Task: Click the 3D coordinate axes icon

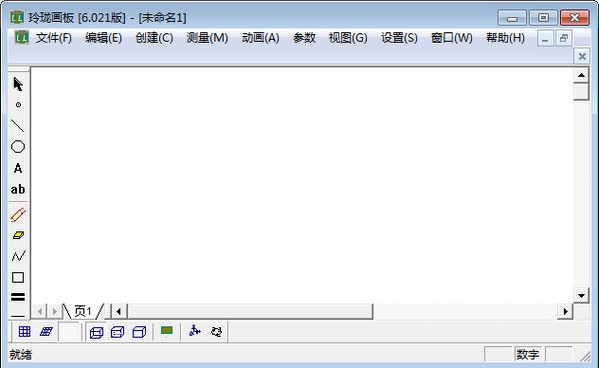Action: tap(195, 331)
